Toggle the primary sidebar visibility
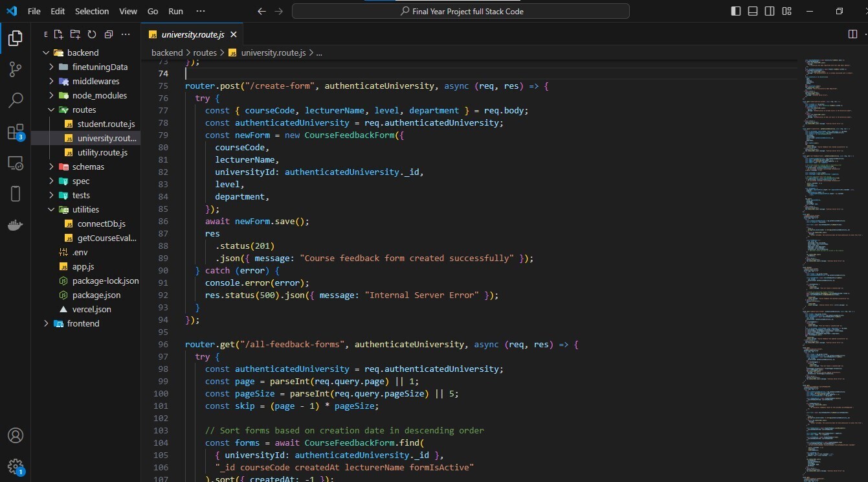Screen dimensions: 868x482 [x=735, y=11]
